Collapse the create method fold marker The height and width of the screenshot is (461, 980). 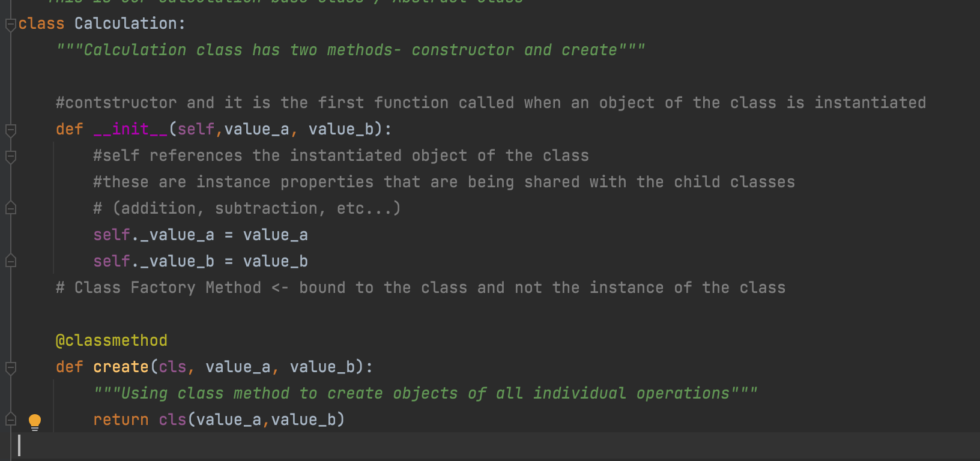pos(10,367)
